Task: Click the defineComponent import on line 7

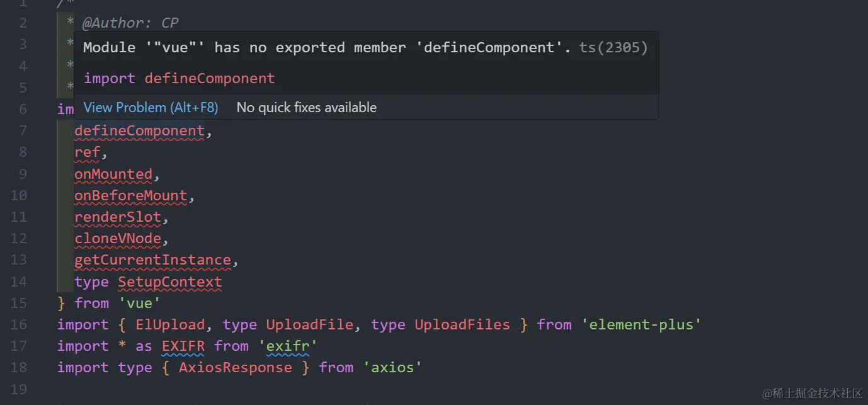Action: click(139, 131)
